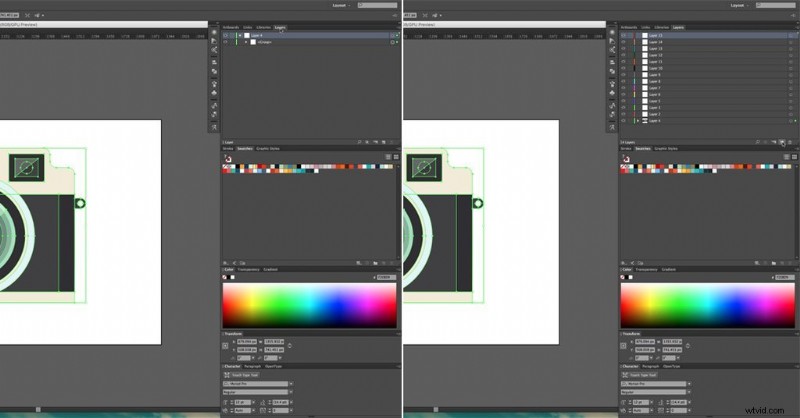
Task: Select Layer 9 row in right screenshot
Action: pyautogui.click(x=709, y=75)
